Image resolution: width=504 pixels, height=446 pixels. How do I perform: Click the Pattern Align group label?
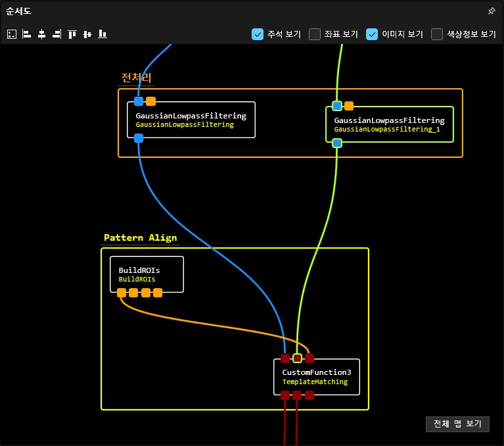(140, 237)
